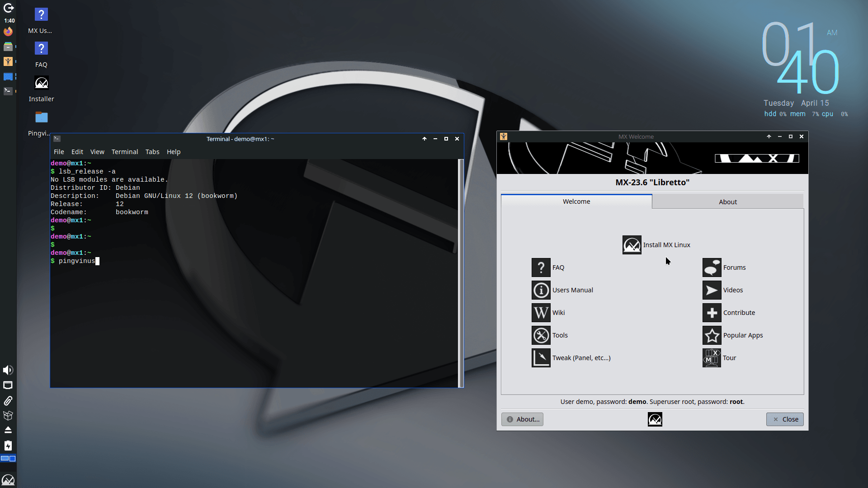Open the Terminal menu in the menu bar
Viewport: 868px width, 488px height.
[x=125, y=152]
